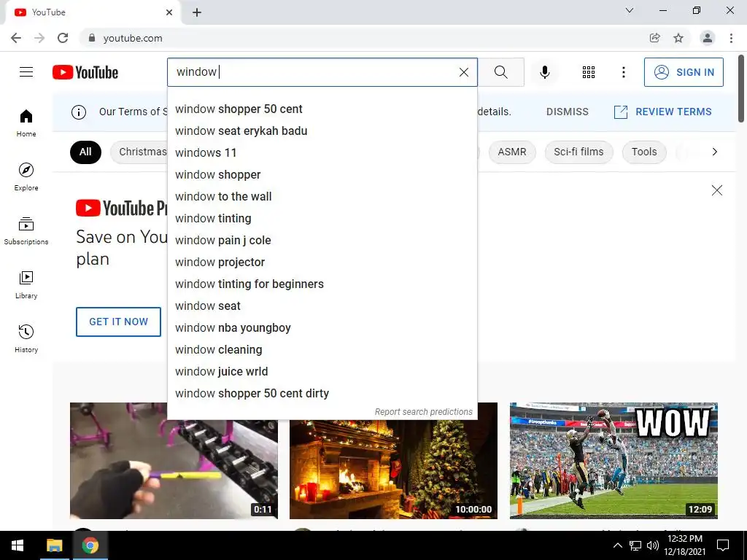The image size is (747, 560).
Task: Open the Chrome tab search dropdown
Action: (630, 10)
